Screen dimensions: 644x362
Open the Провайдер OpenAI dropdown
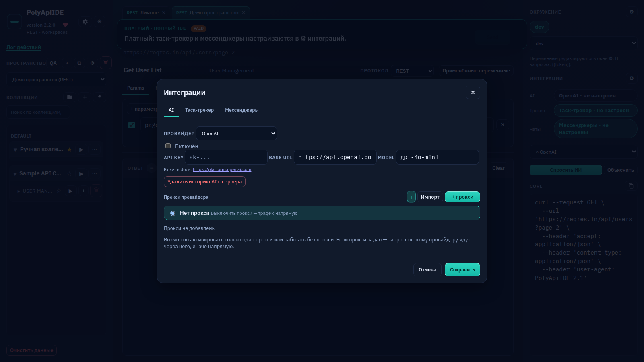pos(237,134)
